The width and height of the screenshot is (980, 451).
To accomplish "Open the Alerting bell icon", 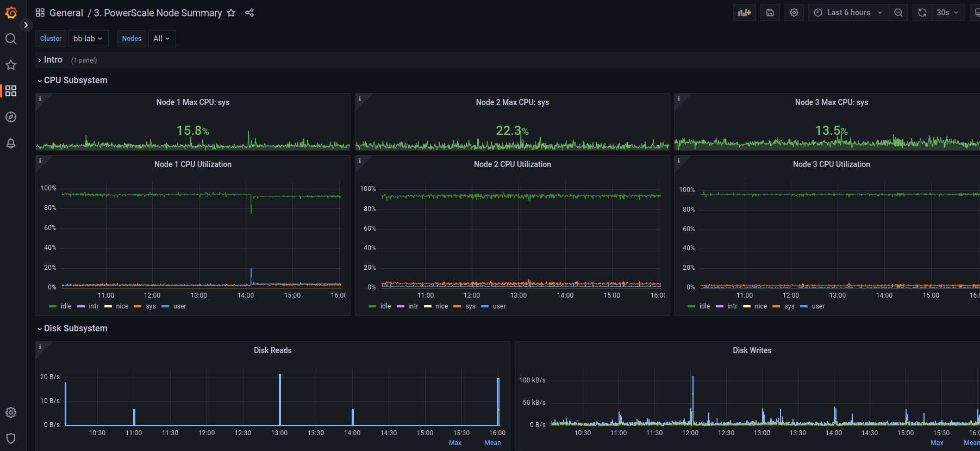I will [11, 143].
